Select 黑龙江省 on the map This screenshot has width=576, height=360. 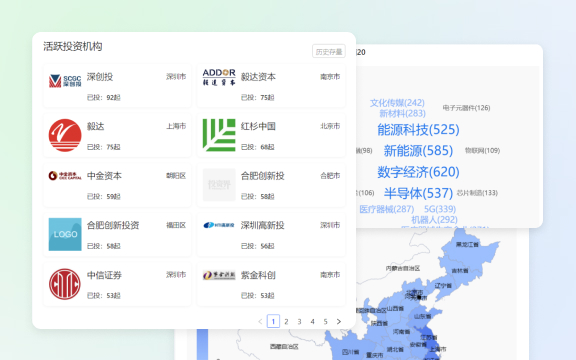click(467, 244)
